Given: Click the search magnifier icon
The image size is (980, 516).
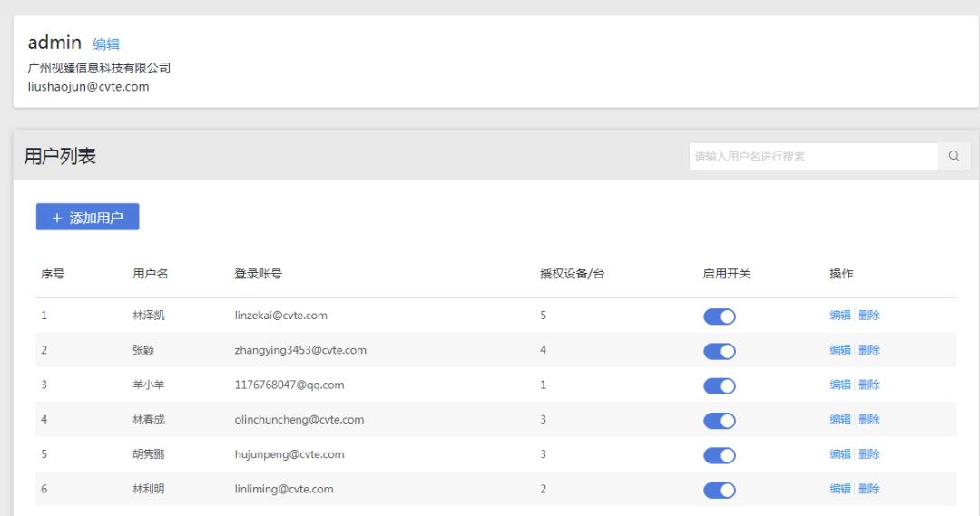Looking at the screenshot, I should 954,156.
